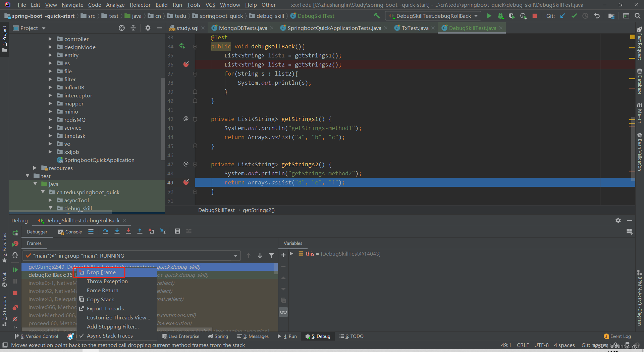Toggle the 1: Project tool window
Screen dimensions: 644x352
4,39
